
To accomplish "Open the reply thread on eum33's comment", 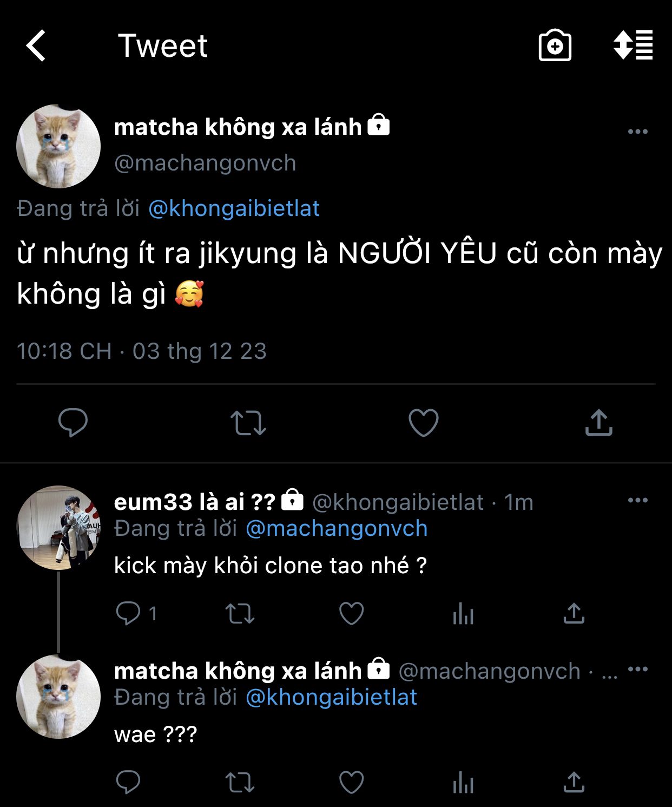I will (129, 614).
